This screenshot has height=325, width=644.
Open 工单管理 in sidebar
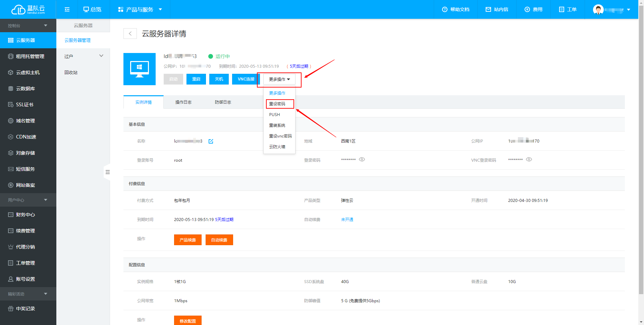click(x=28, y=263)
